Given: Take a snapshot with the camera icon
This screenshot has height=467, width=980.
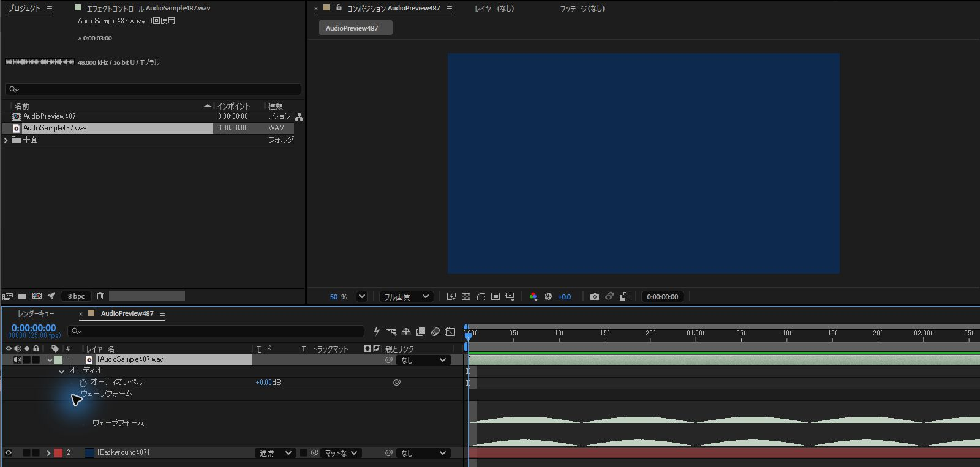Looking at the screenshot, I should pyautogui.click(x=594, y=297).
